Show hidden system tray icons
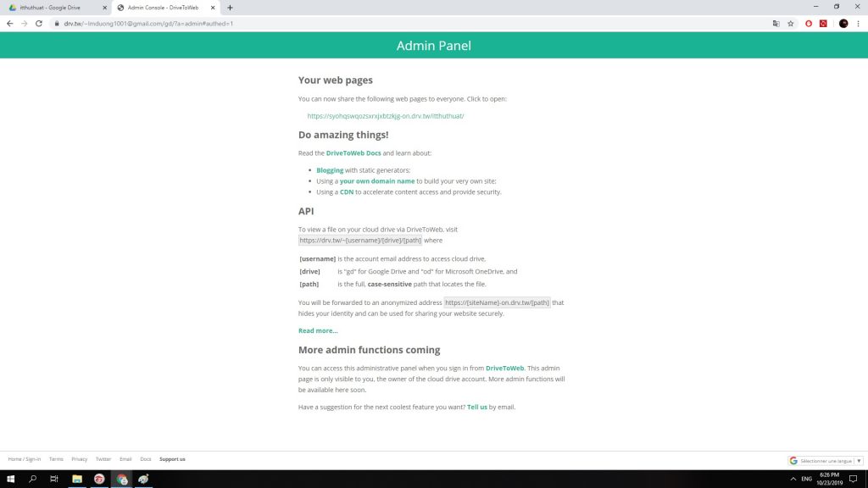 (793, 479)
